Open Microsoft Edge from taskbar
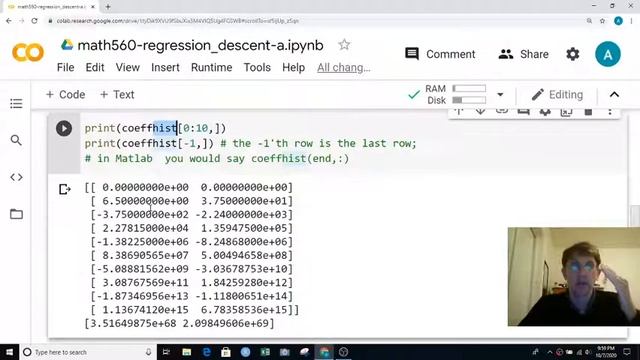 [x=206, y=352]
